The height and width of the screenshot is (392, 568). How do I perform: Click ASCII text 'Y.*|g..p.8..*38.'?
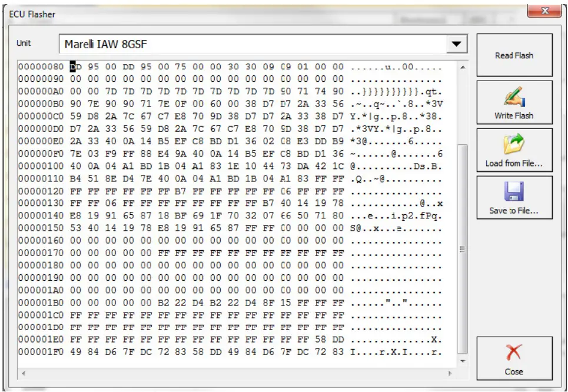coord(396,117)
